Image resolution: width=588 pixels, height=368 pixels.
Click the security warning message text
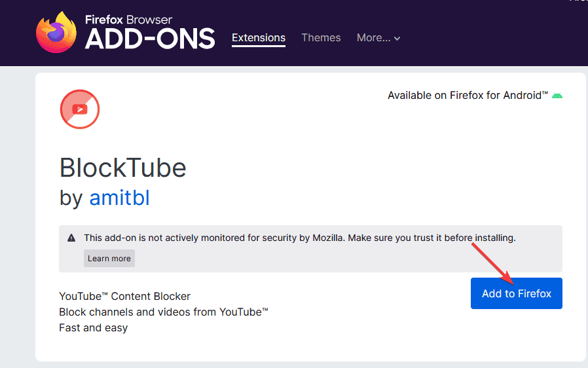tap(300, 238)
